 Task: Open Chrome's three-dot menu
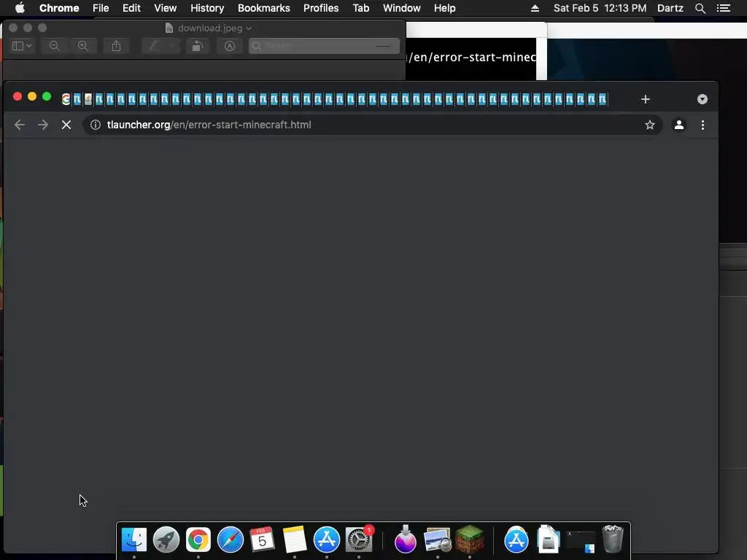coord(703,125)
